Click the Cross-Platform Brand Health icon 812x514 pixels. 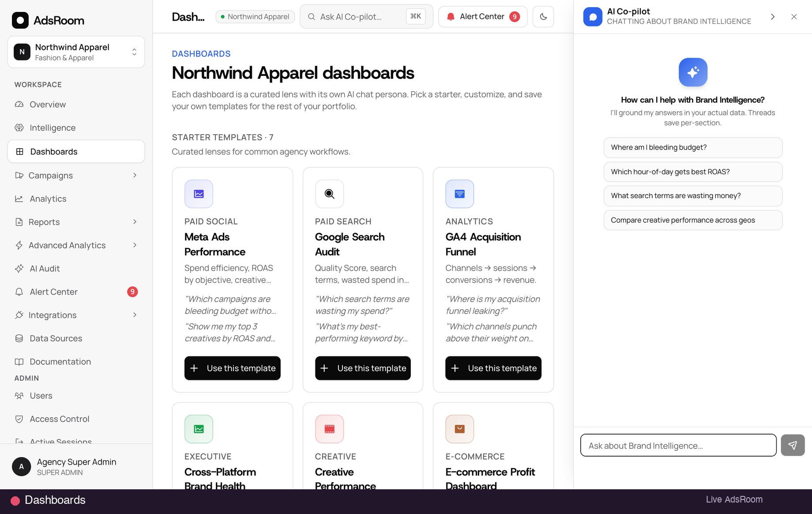[x=199, y=429]
